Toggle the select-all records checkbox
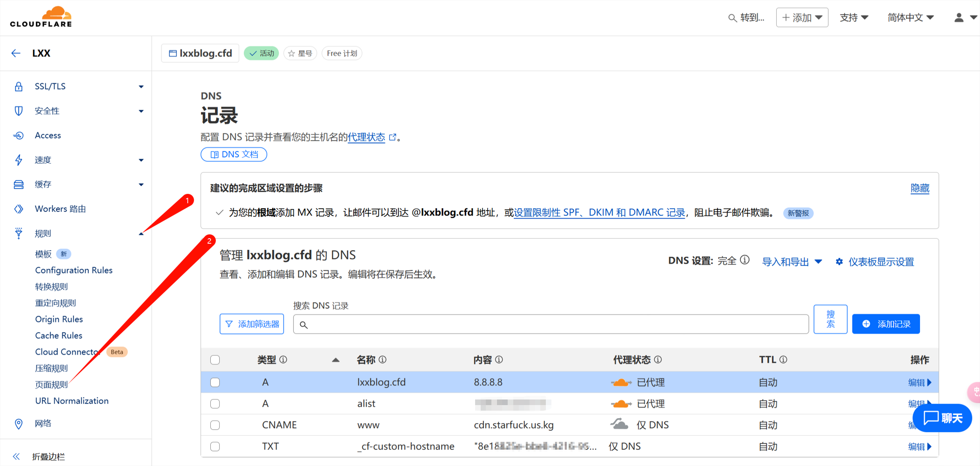The height and width of the screenshot is (466, 980). (215, 360)
